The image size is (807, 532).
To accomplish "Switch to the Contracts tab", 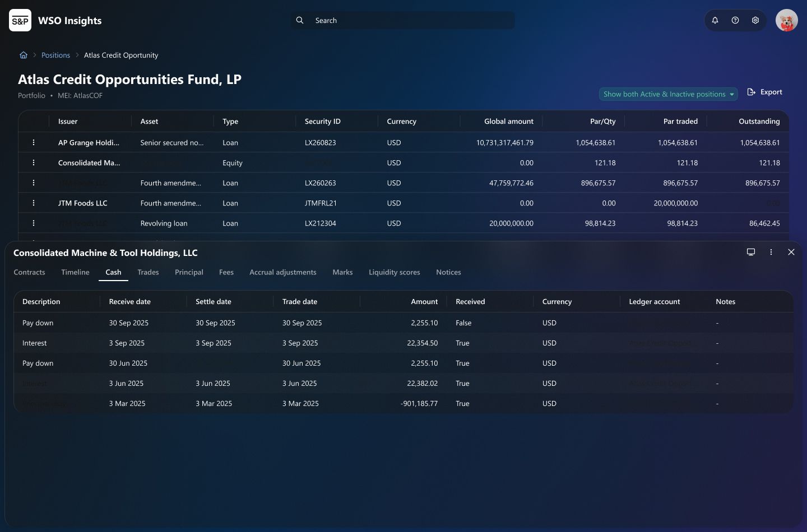I will point(29,272).
